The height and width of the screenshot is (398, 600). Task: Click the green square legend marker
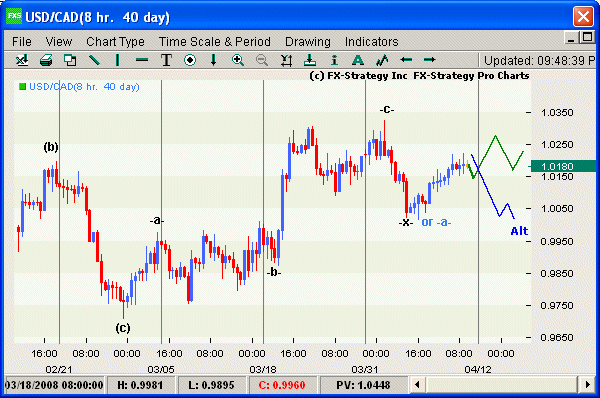23,87
